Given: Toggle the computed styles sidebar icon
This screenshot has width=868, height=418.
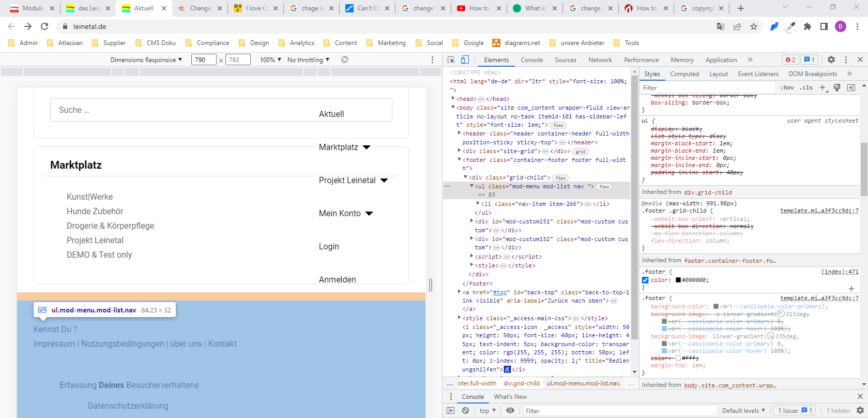Looking at the screenshot, I should tap(851, 87).
